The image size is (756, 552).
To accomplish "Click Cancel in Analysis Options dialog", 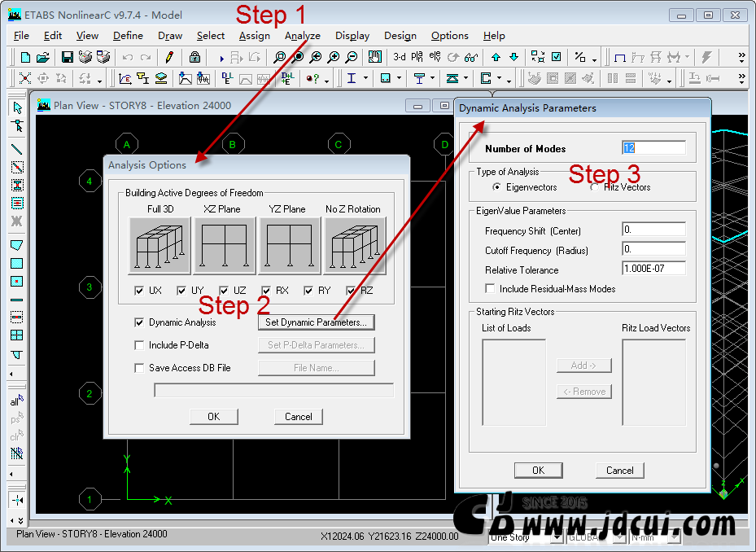I will click(299, 416).
